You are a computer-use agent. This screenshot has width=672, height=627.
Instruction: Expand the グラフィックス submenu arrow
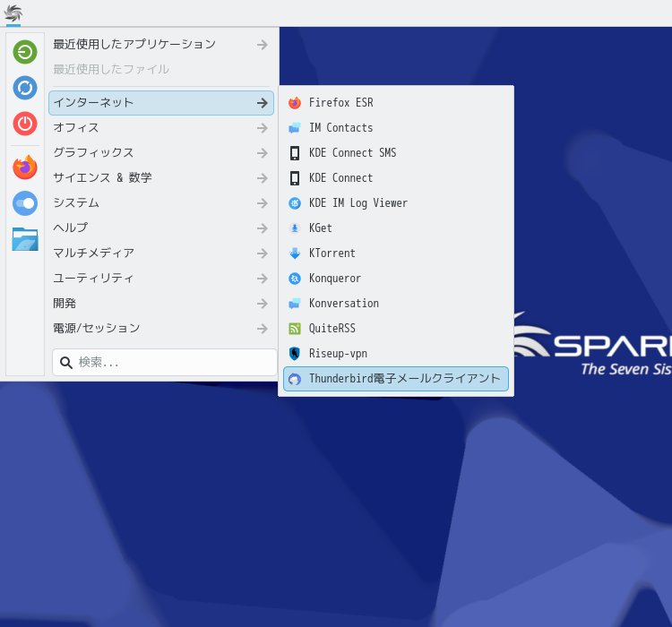click(263, 153)
